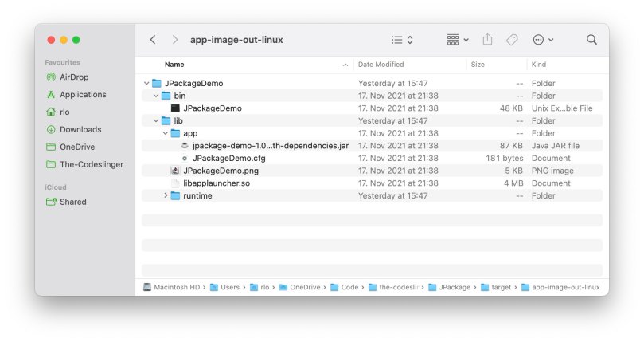
Task: Collapse the lib folder
Action: [x=156, y=121]
